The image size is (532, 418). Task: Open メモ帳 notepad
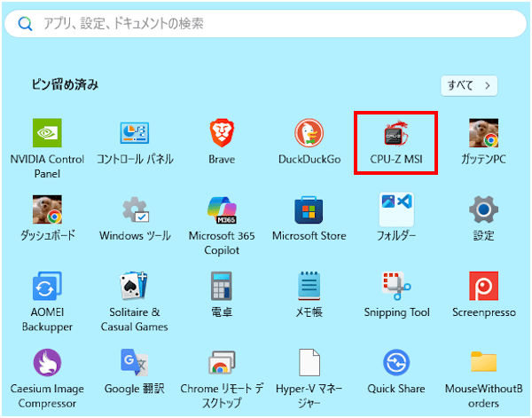[309, 286]
